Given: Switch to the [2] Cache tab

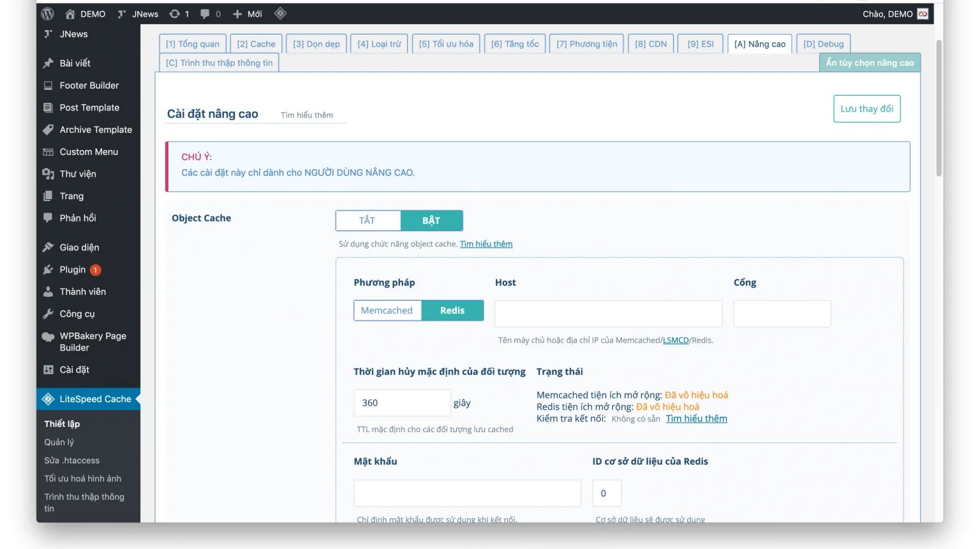Looking at the screenshot, I should (256, 44).
